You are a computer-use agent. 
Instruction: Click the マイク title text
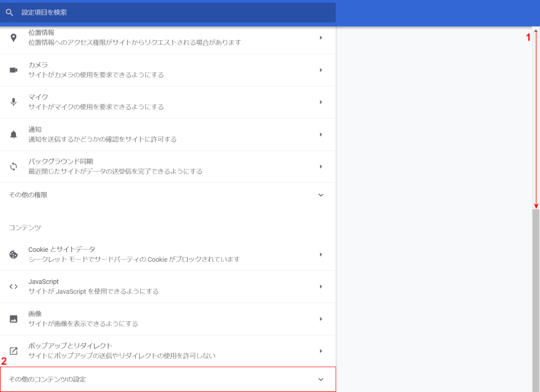pos(38,97)
